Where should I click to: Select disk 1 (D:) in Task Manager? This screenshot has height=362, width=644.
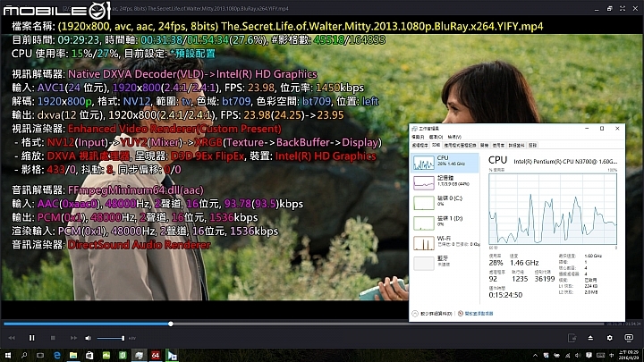pyautogui.click(x=445, y=223)
